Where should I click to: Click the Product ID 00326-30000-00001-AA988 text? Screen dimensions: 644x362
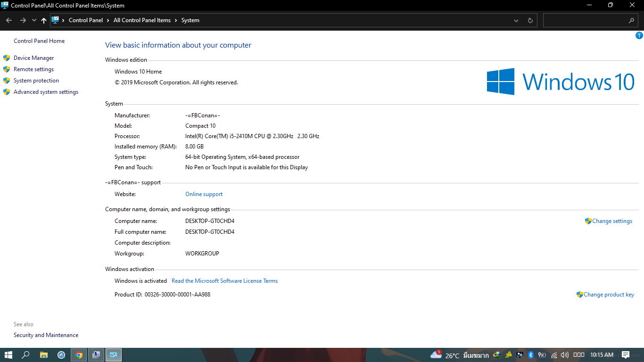pos(162,295)
